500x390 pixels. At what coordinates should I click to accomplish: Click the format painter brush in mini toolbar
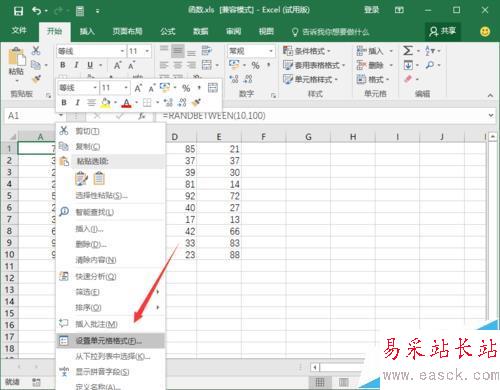click(x=196, y=103)
